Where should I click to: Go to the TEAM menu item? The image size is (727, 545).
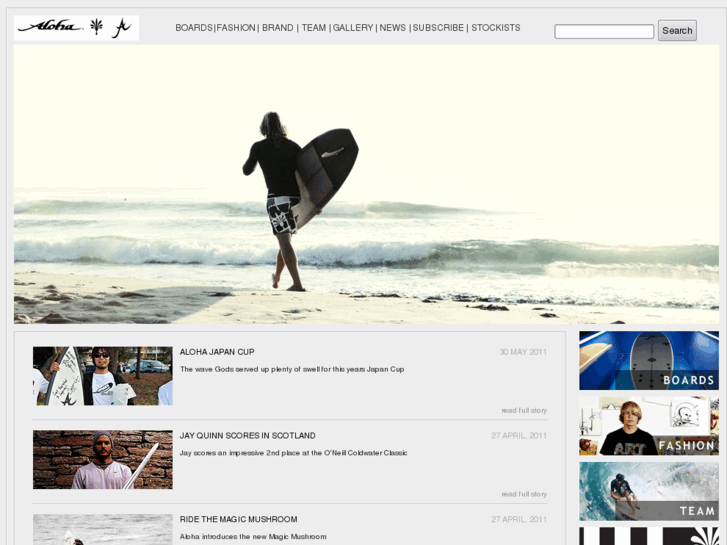[314, 28]
